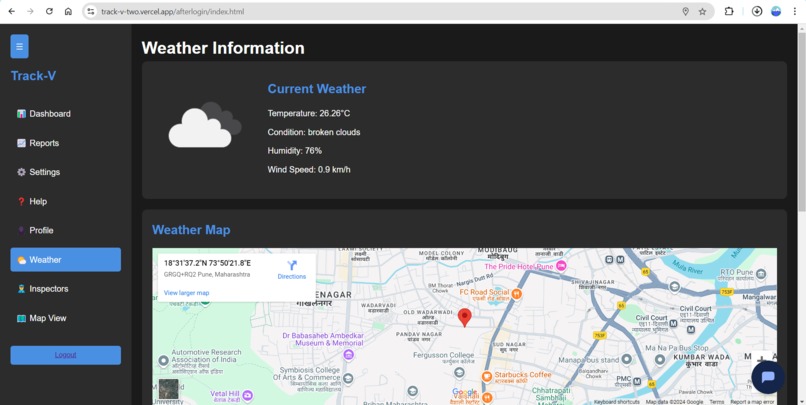Open the Inspectors page
This screenshot has height=405, width=806.
[x=66, y=289]
